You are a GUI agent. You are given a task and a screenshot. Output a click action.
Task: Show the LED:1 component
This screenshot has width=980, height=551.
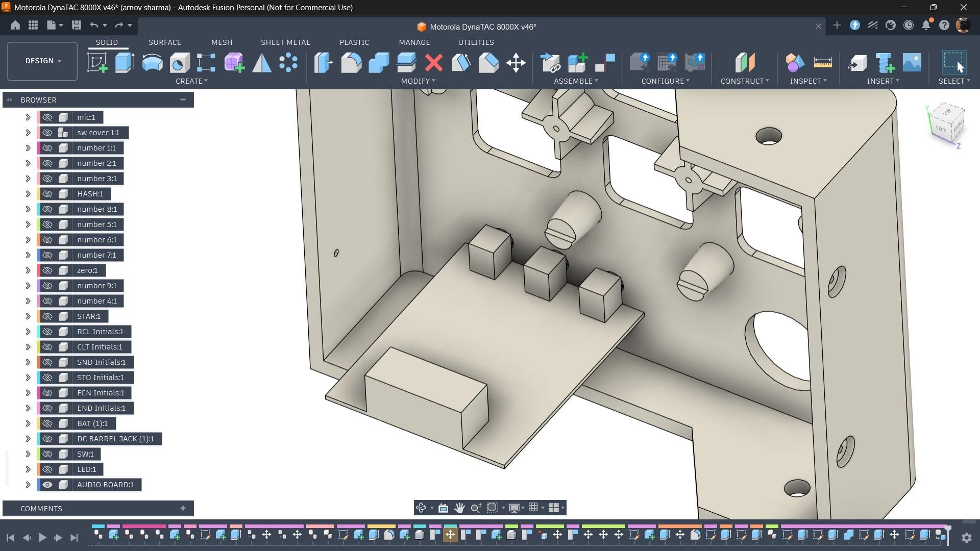pyautogui.click(x=47, y=469)
